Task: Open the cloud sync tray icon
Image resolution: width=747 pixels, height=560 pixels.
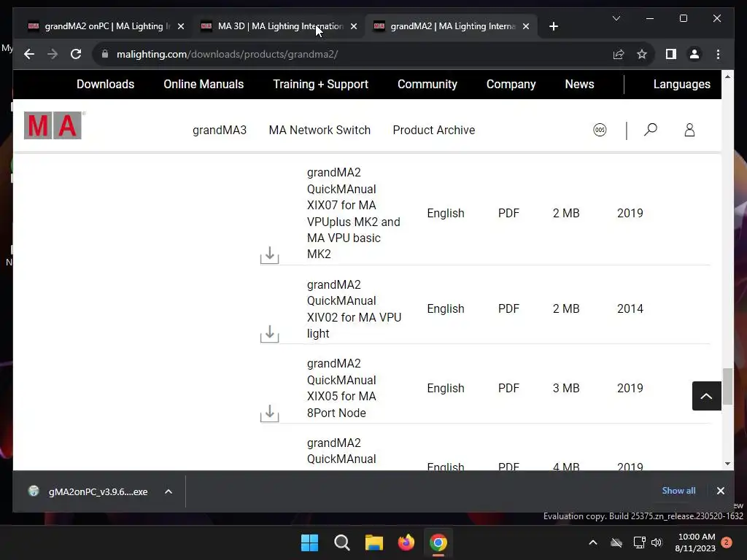Action: (616, 542)
